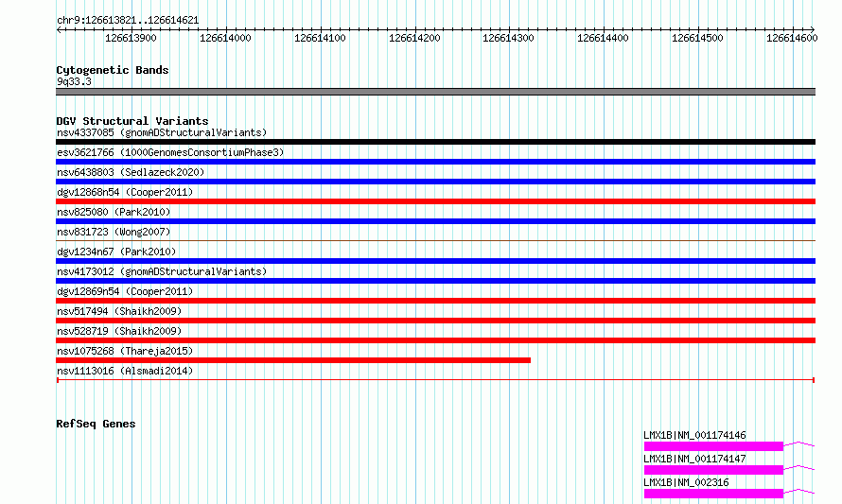842x504 pixels.
Task: Click the RefSeq Genes track title
Action: 96,424
